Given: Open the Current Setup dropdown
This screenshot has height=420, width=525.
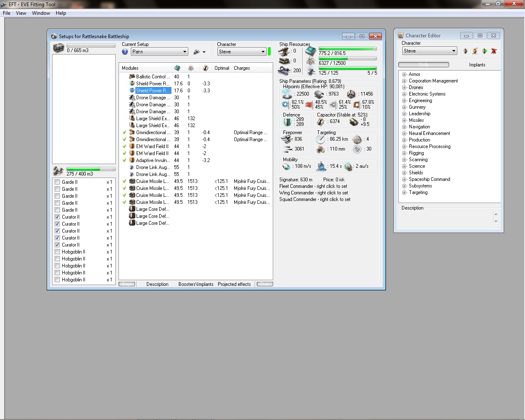Looking at the screenshot, I should (160, 52).
